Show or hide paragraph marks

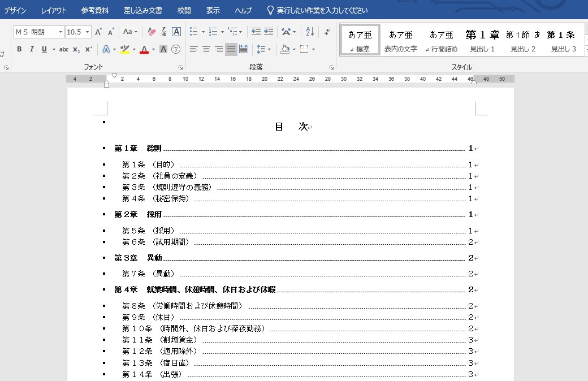coord(327,32)
